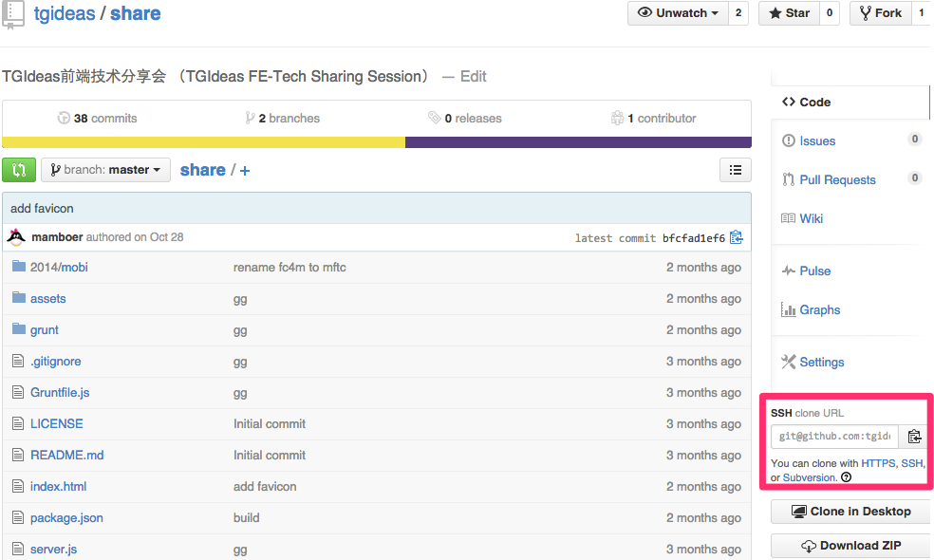Click the 'build' commit message for package.json
Viewport: 934px width, 560px height.
click(x=246, y=517)
